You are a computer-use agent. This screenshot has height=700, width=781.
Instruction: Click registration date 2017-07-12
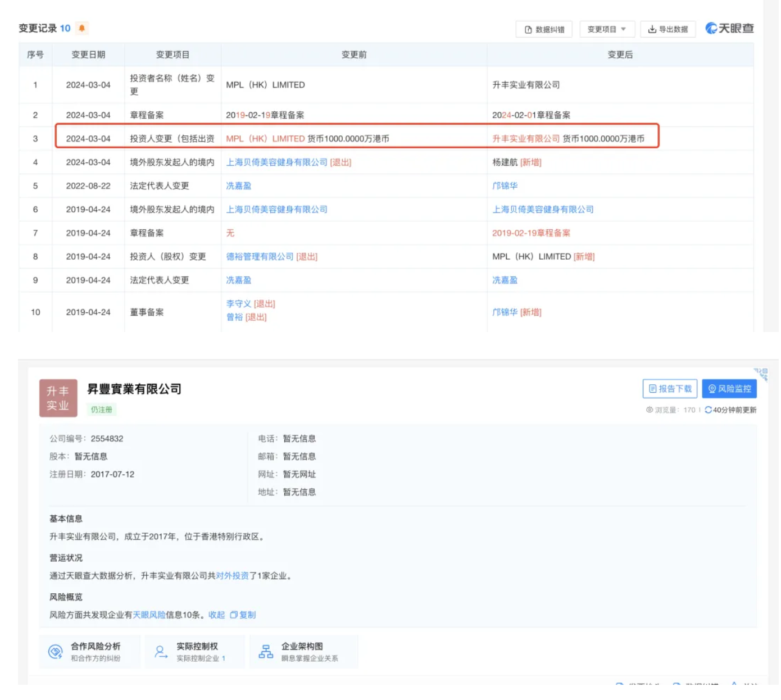pyautogui.click(x=112, y=474)
